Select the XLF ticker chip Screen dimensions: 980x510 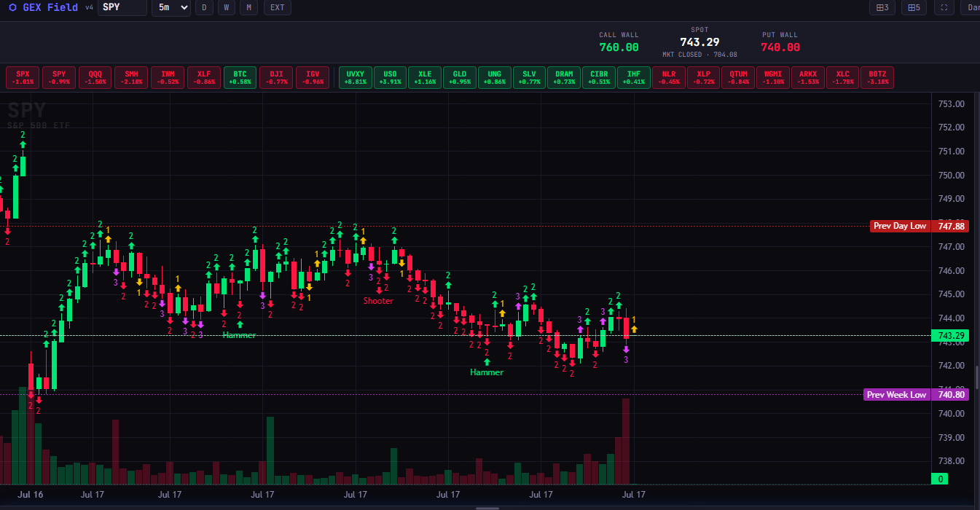204,77
